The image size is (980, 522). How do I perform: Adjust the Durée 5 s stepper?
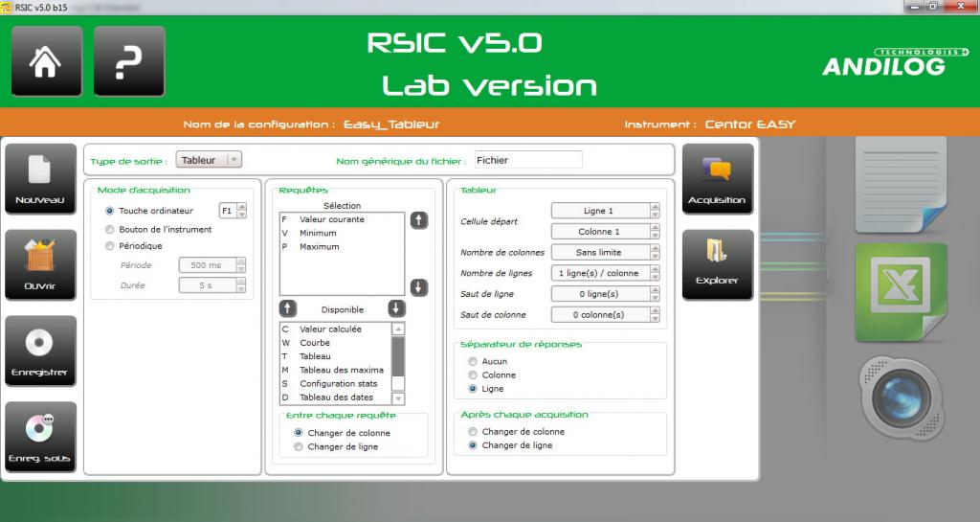tap(241, 285)
